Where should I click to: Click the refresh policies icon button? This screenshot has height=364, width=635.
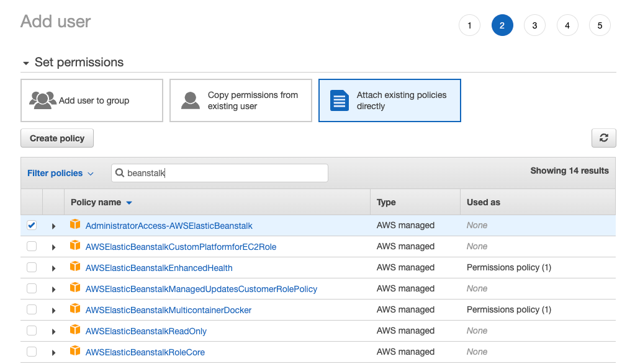(603, 138)
